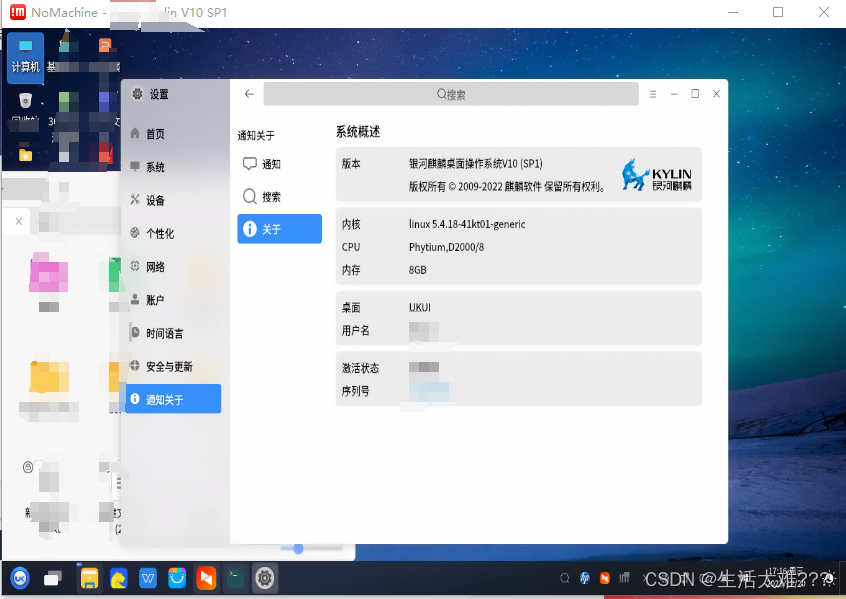Open the 计算机 desktop icon
Image resolution: width=846 pixels, height=599 pixels.
[25, 57]
